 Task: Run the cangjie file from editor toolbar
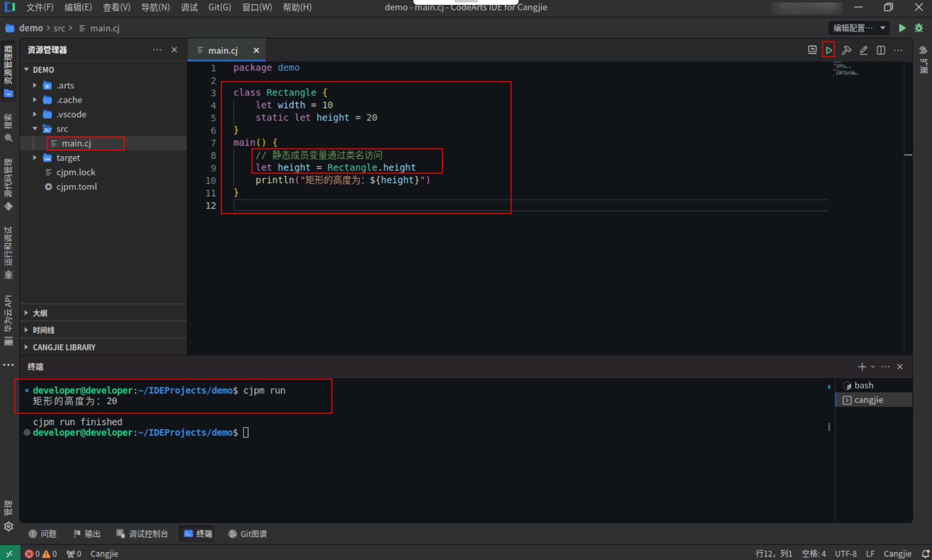[x=828, y=50]
